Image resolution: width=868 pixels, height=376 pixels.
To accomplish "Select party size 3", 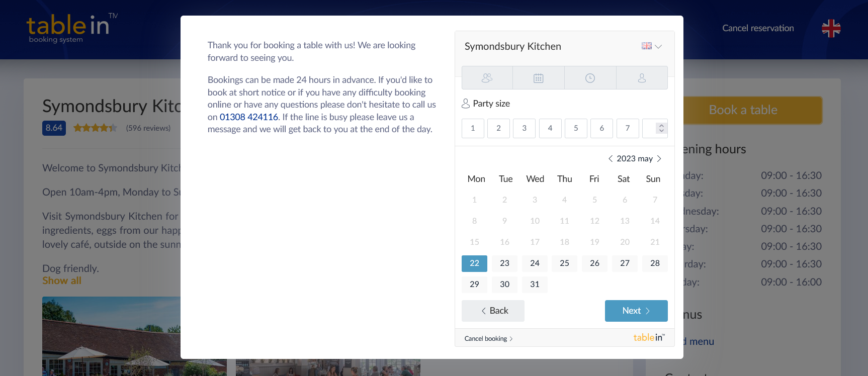I will point(524,128).
